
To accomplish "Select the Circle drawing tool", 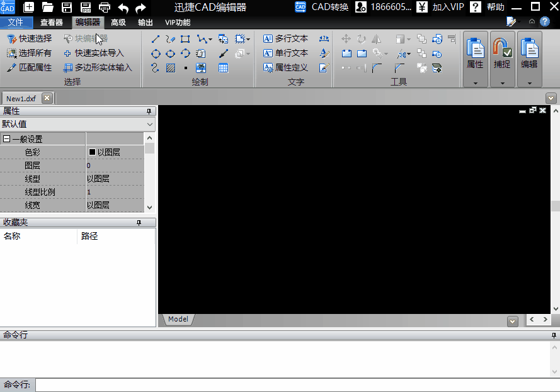I will click(x=156, y=54).
